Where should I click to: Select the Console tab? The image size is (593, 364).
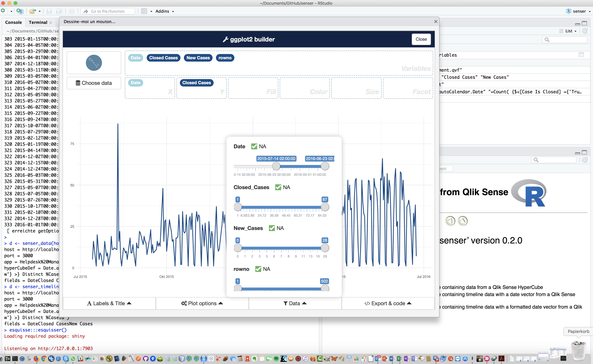(13, 22)
